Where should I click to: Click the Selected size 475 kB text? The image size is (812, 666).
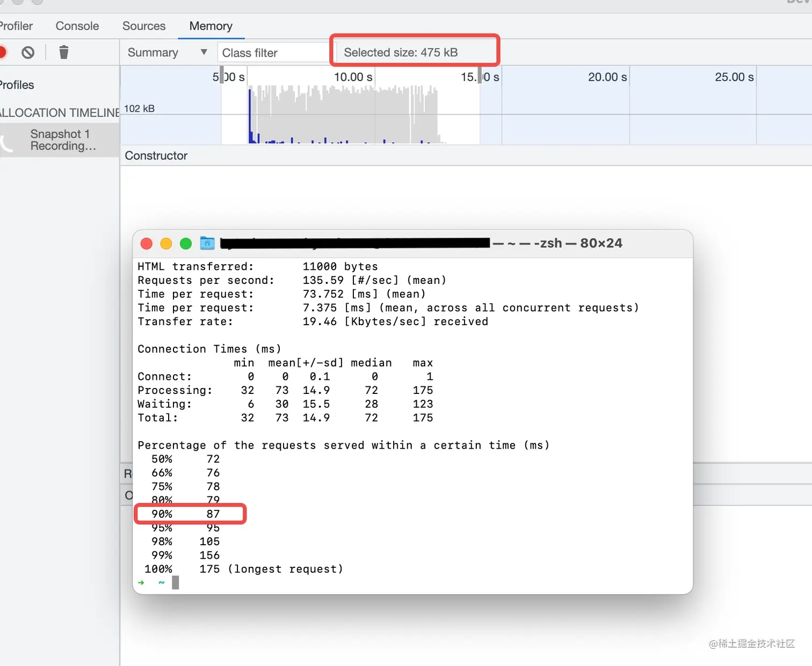(x=401, y=52)
